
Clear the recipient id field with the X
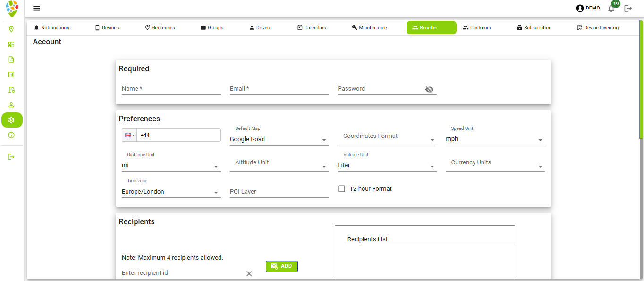(249, 273)
